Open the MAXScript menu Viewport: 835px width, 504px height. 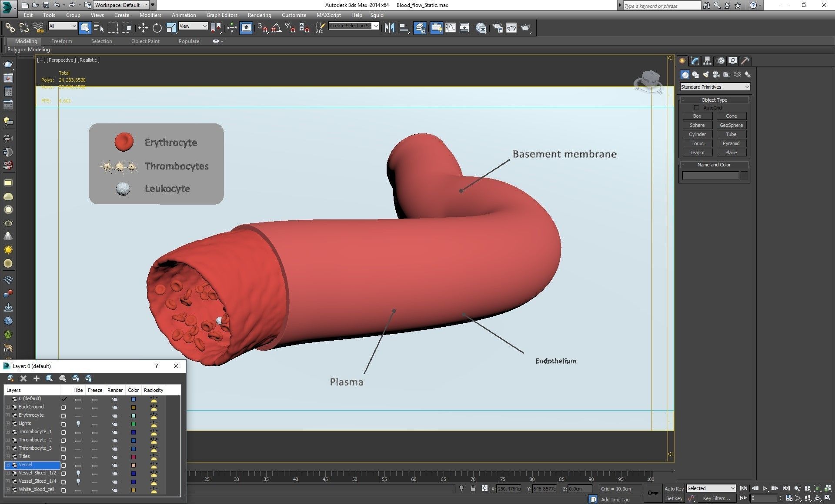click(x=328, y=15)
